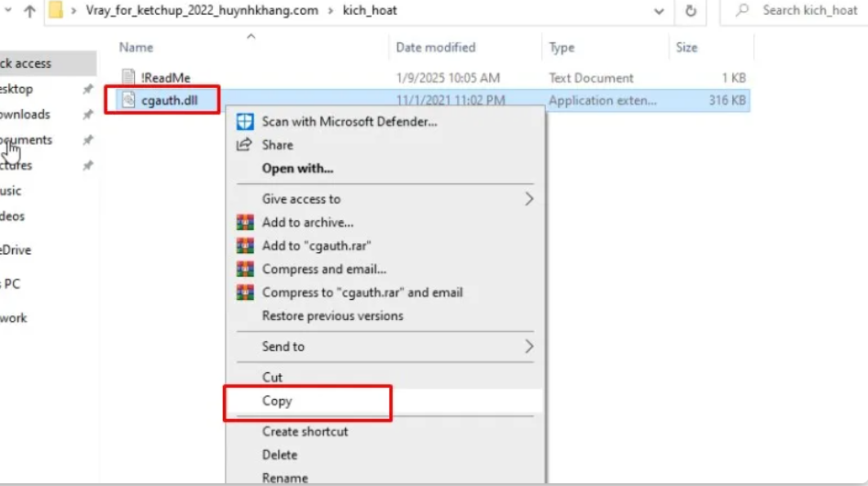The width and height of the screenshot is (868, 486).
Task: Click the WinRAR icon beside Compress and email
Action: click(x=245, y=269)
